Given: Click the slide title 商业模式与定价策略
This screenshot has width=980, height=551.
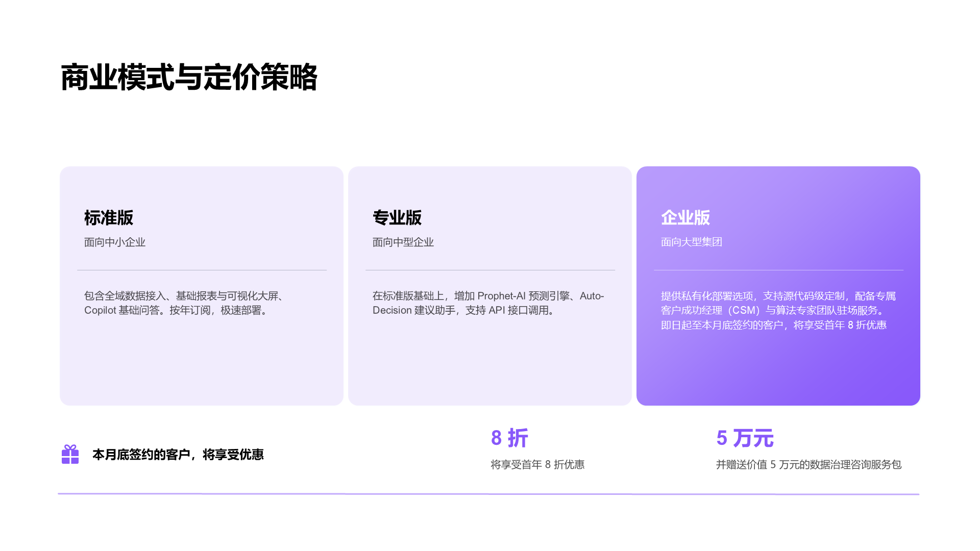Looking at the screenshot, I should 191,75.
